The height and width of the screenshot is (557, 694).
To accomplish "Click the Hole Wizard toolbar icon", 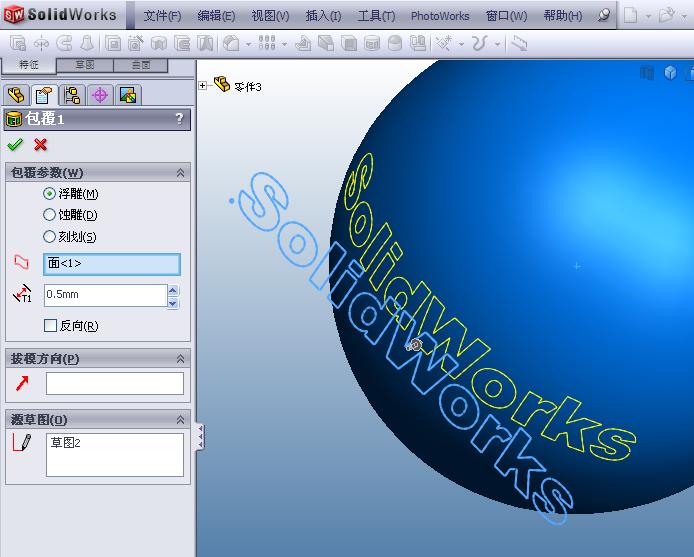I will coord(136,43).
